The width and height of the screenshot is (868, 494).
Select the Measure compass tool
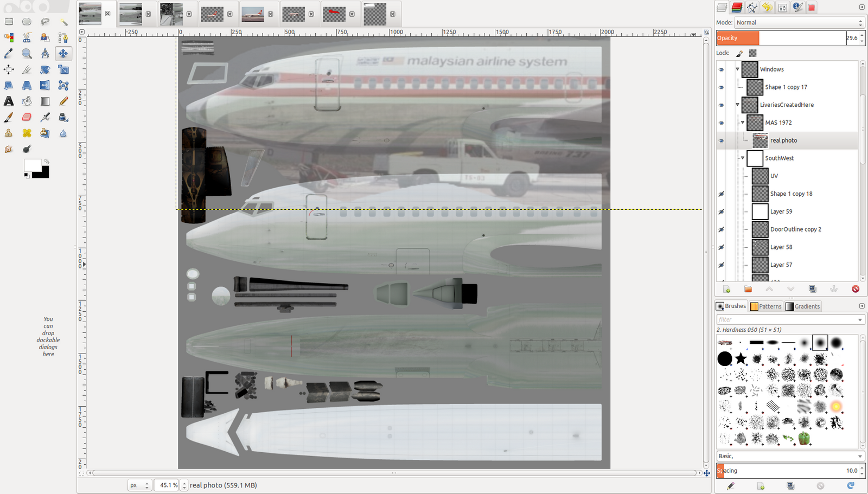coord(45,53)
